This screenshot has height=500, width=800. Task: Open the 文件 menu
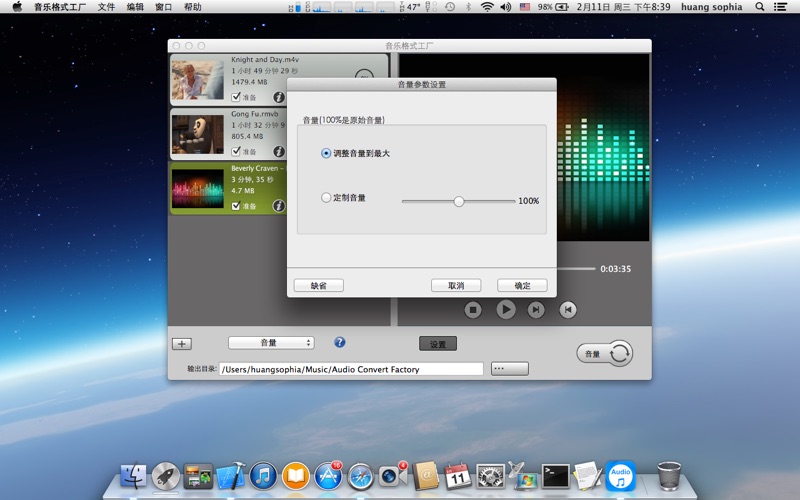[x=106, y=7]
